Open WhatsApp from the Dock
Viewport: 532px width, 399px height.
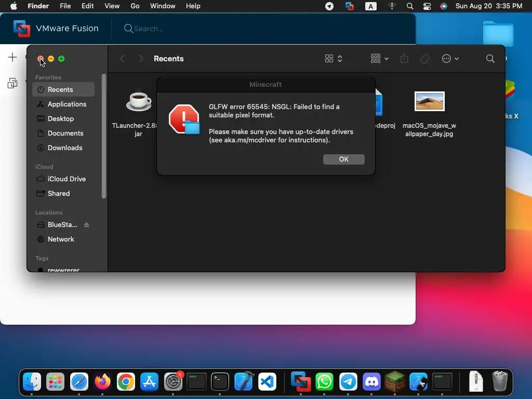click(x=324, y=381)
